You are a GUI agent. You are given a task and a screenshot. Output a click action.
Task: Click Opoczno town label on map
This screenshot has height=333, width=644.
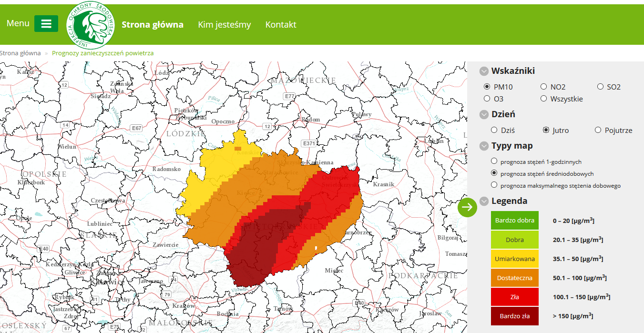coord(223,121)
